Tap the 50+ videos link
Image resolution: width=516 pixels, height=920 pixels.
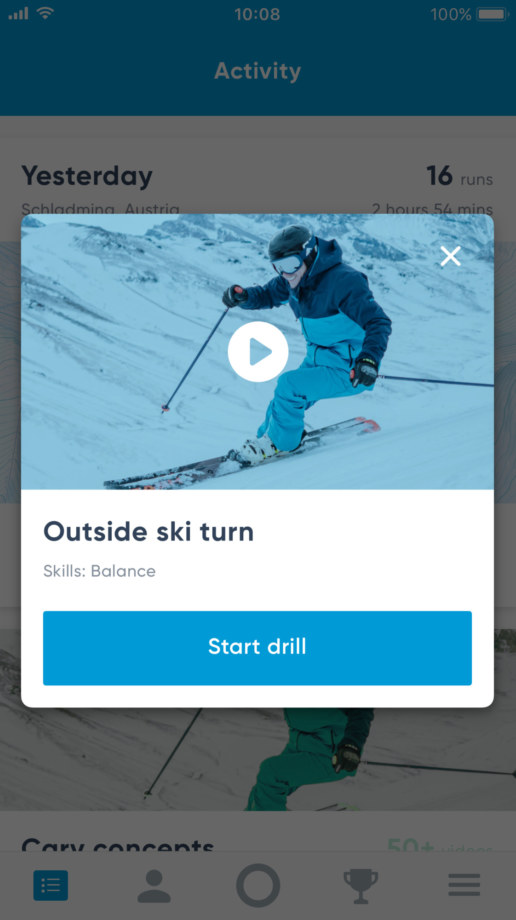coord(440,845)
